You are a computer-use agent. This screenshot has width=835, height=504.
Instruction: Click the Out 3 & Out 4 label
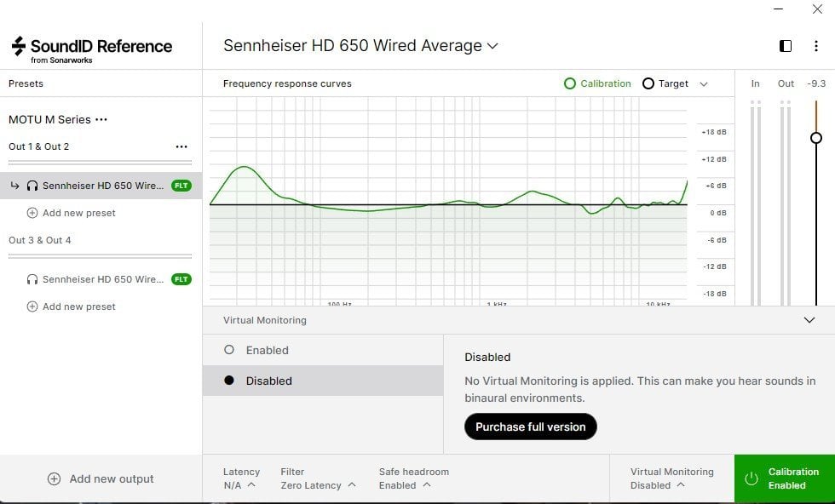(40, 241)
